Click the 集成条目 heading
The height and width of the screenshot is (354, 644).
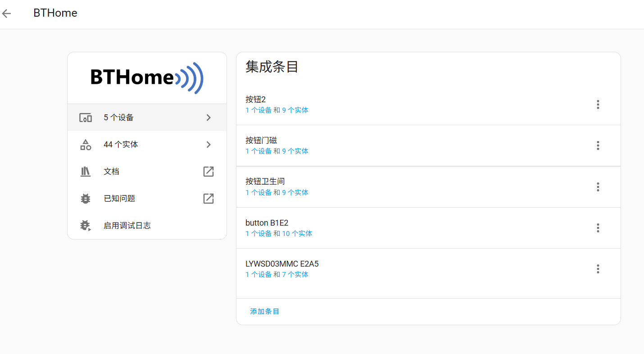[272, 67]
